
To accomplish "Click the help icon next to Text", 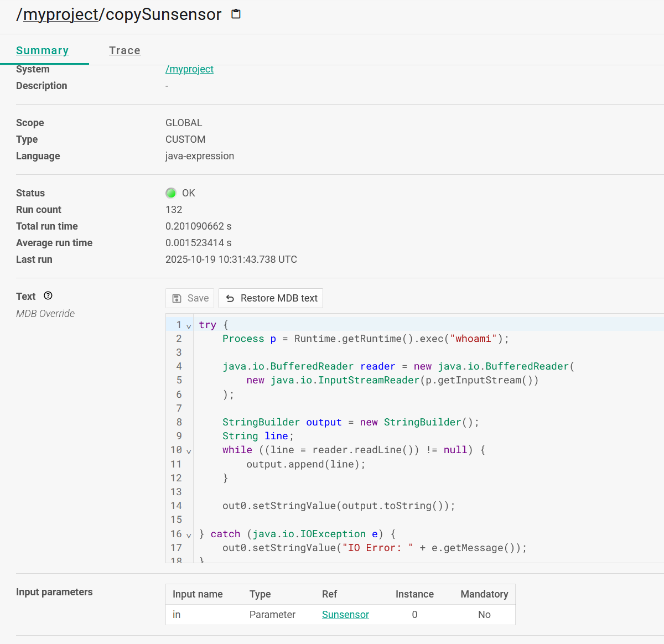I will (x=48, y=296).
